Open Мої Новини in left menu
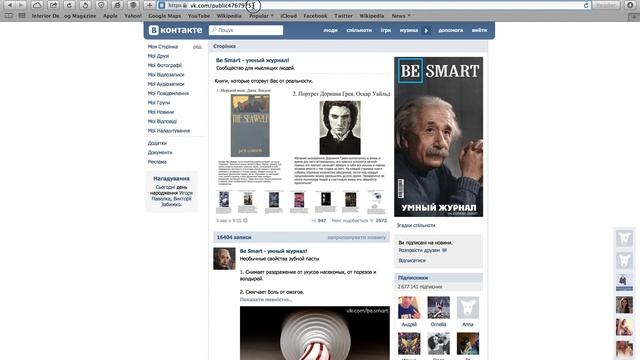640x360 pixels. [161, 112]
